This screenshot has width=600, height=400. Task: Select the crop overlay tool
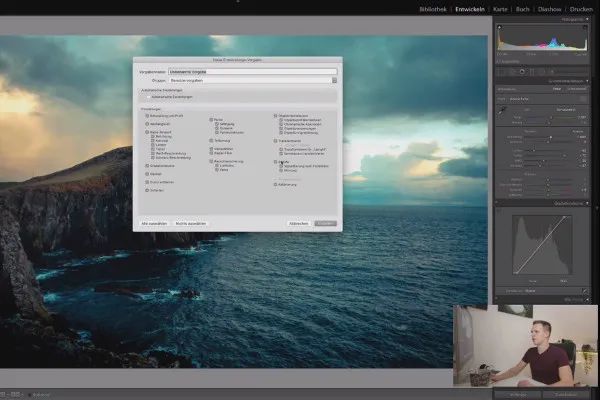point(502,72)
